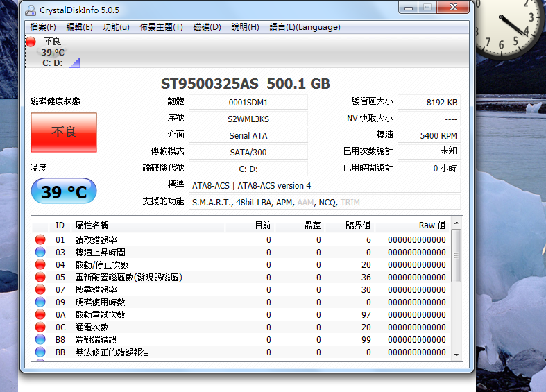Close the CrystalDiskInfo window
The image size is (546, 392).
453,8
